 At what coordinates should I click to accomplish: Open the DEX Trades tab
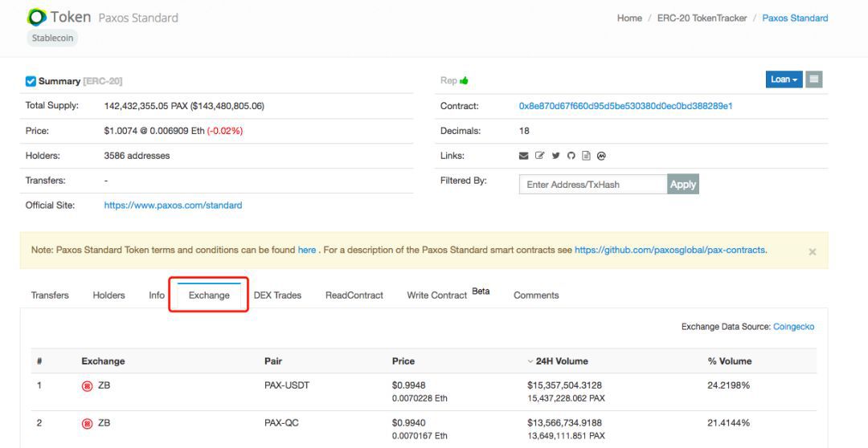click(277, 295)
